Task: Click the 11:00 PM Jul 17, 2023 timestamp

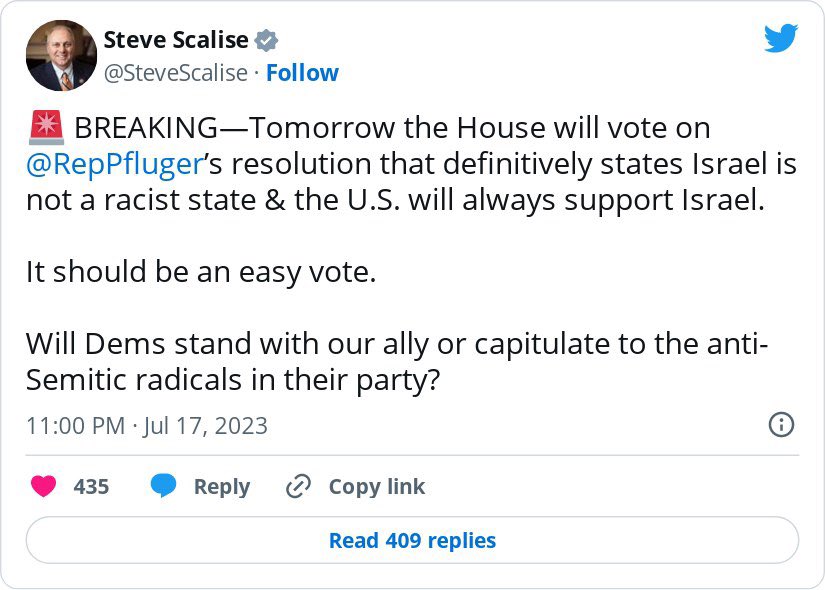Action: click(x=147, y=425)
